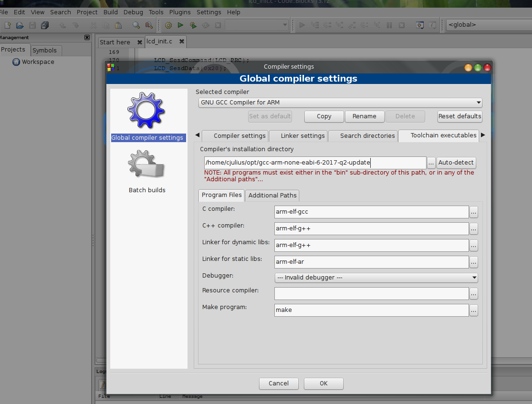The image size is (532, 404).
Task: Select the Toolchain executables tab
Action: pos(438,135)
